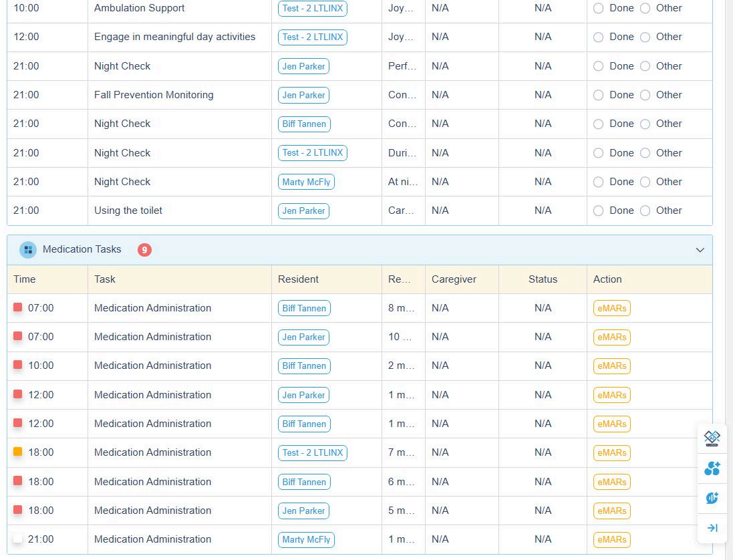Image resolution: width=733 pixels, height=560 pixels.
Task: Mark Ambulation Support task as Done
Action: pos(599,9)
